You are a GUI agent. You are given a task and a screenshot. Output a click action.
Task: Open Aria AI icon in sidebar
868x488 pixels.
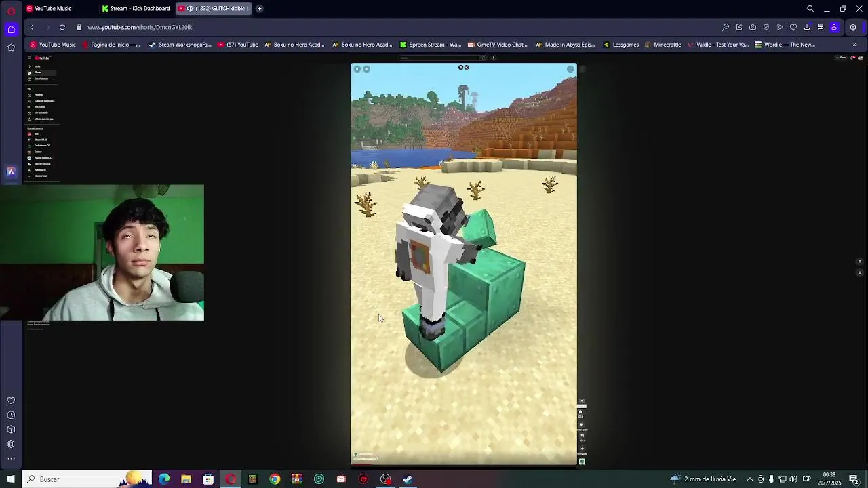[11, 171]
